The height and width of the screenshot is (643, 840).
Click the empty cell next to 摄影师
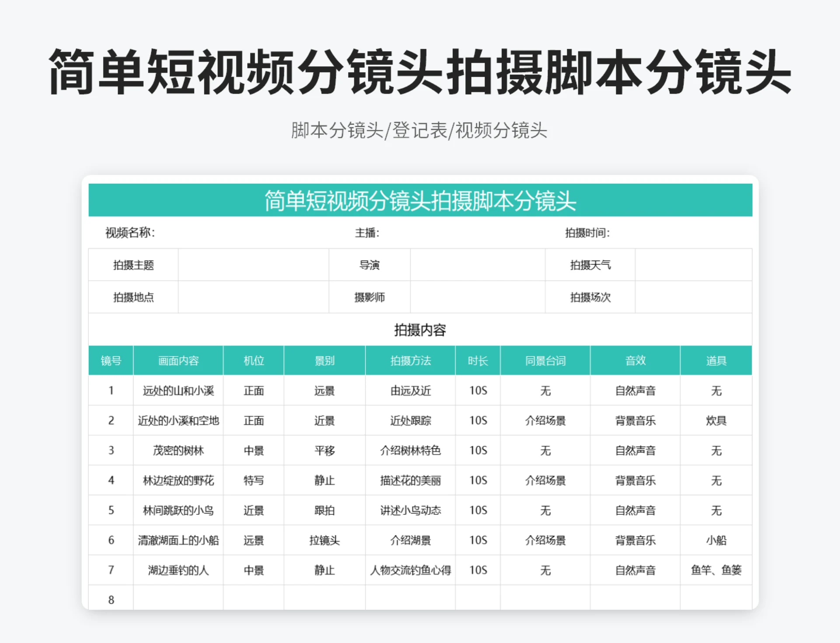click(x=477, y=297)
